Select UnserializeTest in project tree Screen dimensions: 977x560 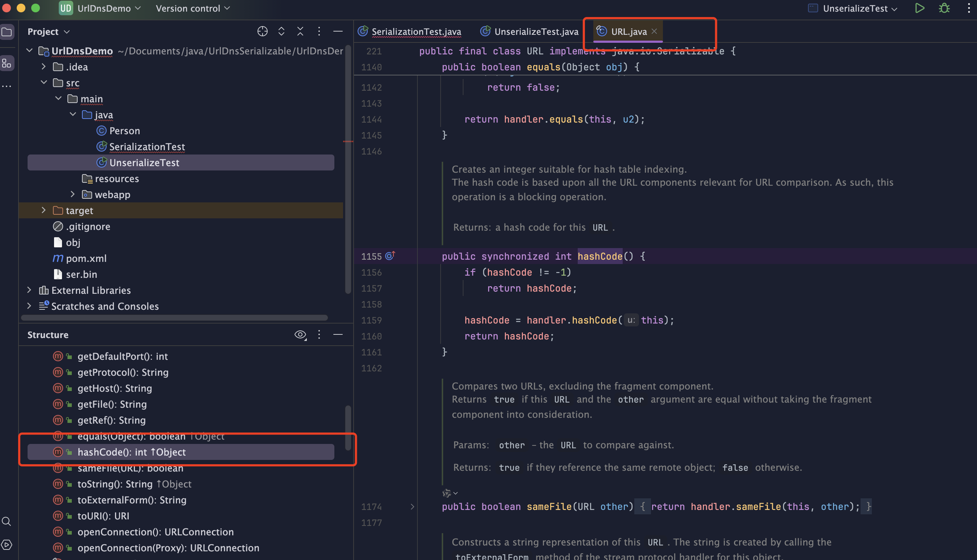[x=181, y=162]
